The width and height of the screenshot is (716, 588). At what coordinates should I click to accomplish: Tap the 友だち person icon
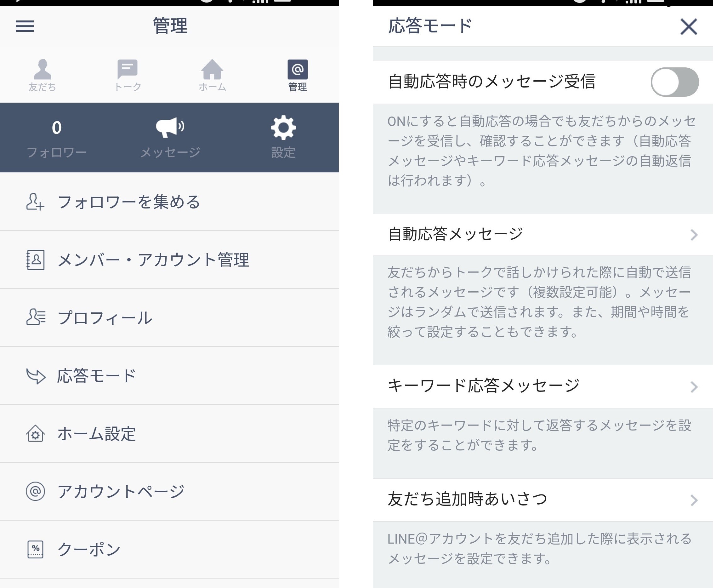[x=42, y=69]
